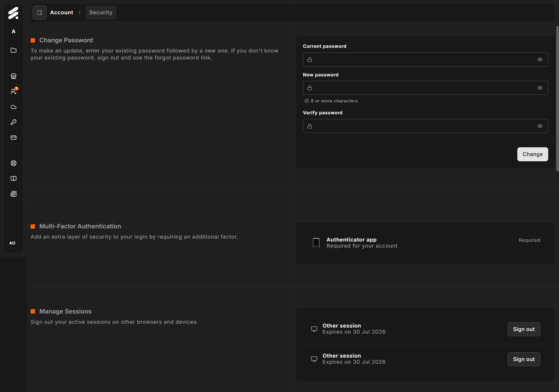The image size is (559, 392).
Task: Click the Multi-Factor Authentication heading
Action: (x=80, y=226)
